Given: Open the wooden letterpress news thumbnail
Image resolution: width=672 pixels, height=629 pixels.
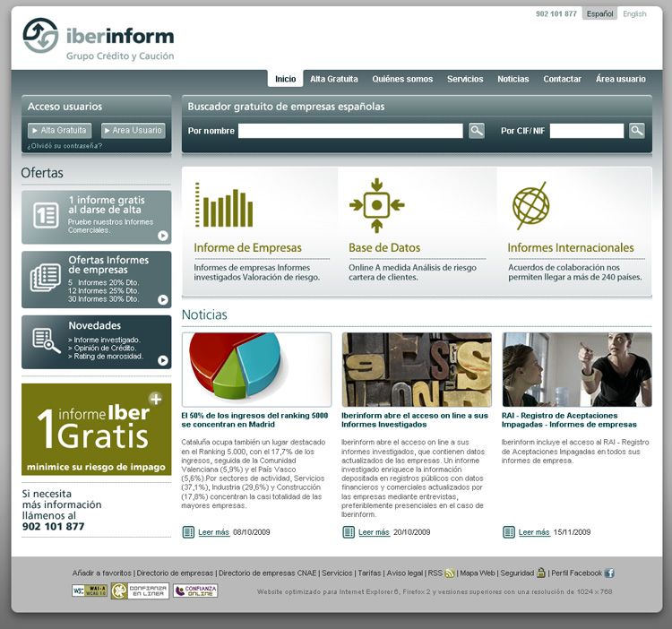Looking at the screenshot, I should (417, 369).
